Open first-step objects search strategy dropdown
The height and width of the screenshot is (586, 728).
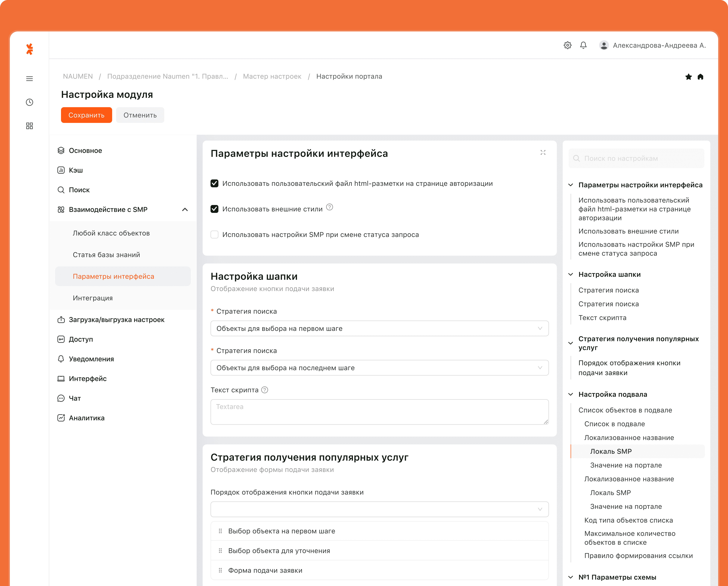(x=379, y=328)
